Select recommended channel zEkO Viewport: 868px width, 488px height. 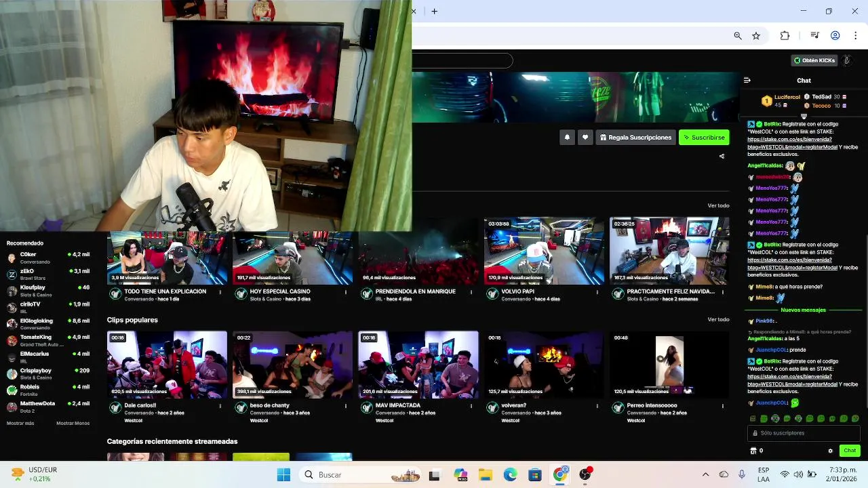tap(47, 274)
